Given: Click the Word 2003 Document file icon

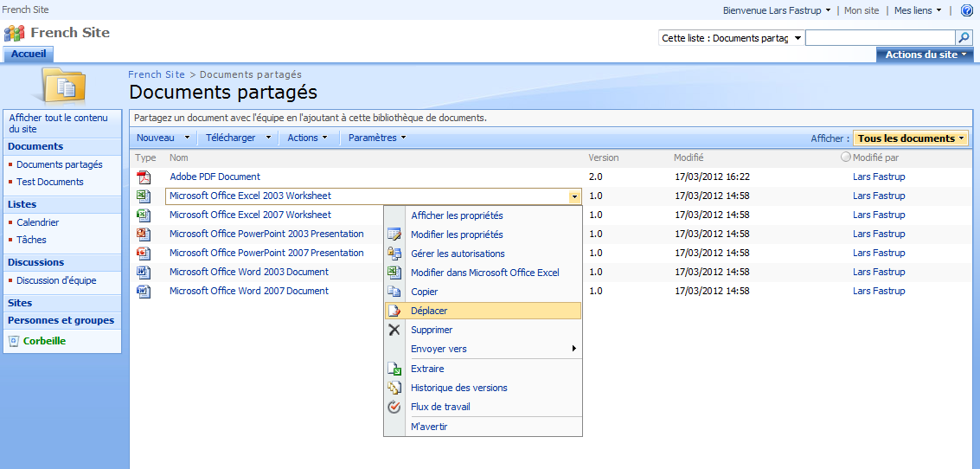Looking at the screenshot, I should tap(144, 272).
